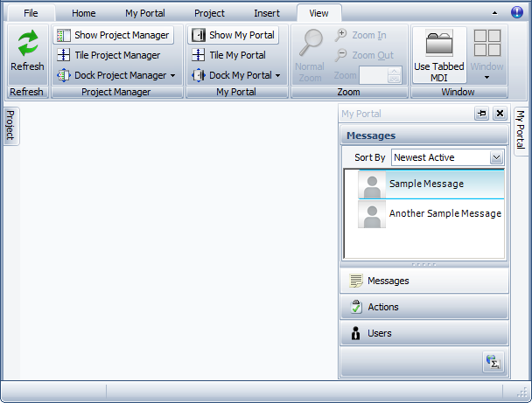This screenshot has height=403, width=532.
Task: Toggle Show My Portal button
Action: (233, 35)
